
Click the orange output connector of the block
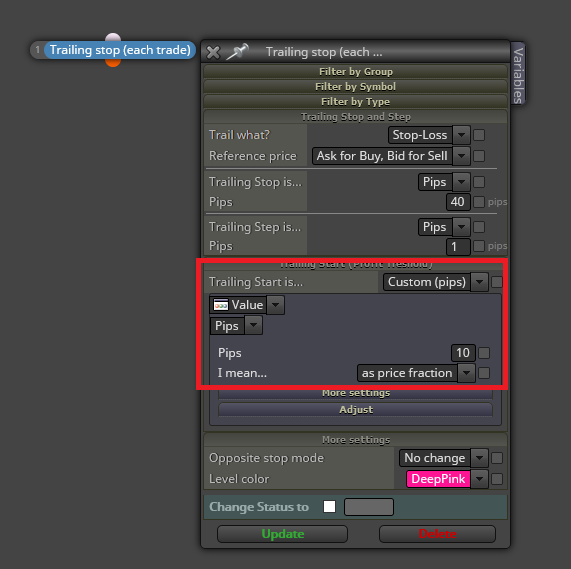[113, 63]
